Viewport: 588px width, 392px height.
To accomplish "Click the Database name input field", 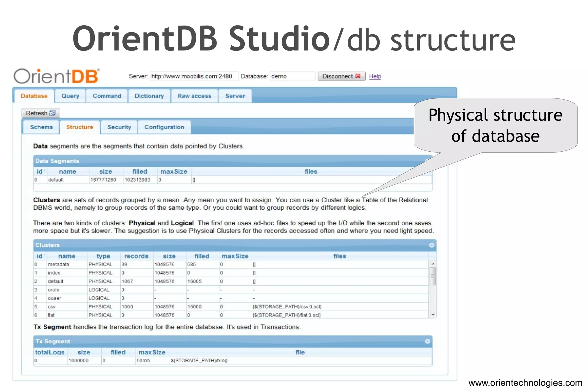I will click(x=292, y=76).
